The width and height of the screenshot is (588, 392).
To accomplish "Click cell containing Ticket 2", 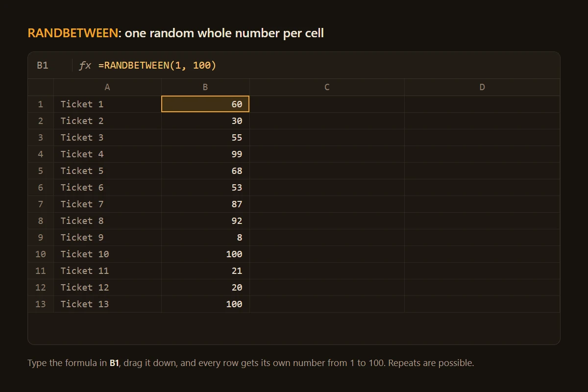I will click(x=107, y=121).
